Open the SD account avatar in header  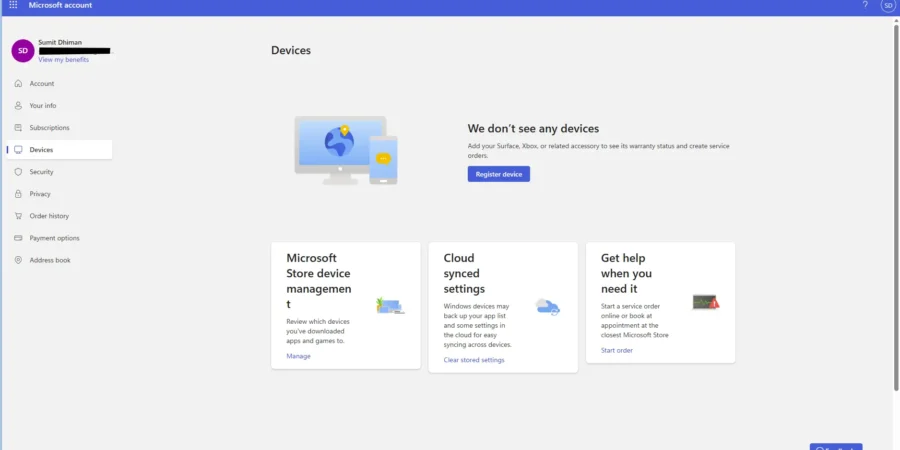889,6
